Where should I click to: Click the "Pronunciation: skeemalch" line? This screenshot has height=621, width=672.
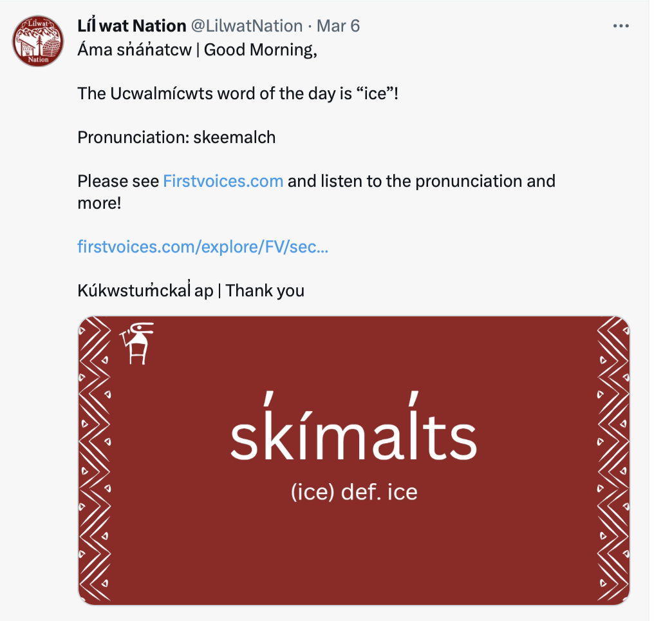(176, 137)
